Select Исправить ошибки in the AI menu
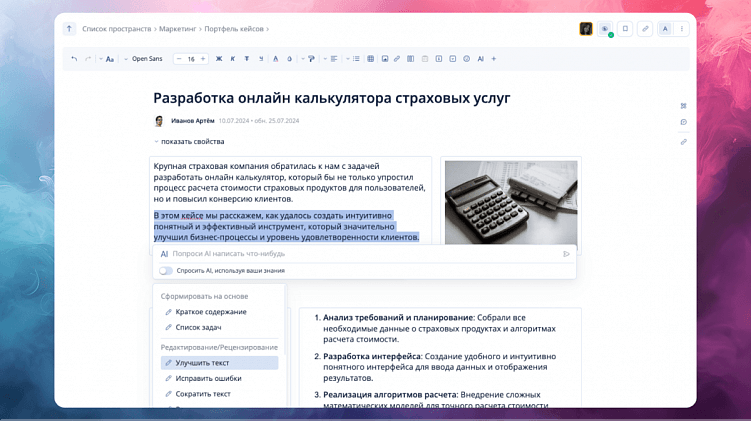 click(x=220, y=378)
